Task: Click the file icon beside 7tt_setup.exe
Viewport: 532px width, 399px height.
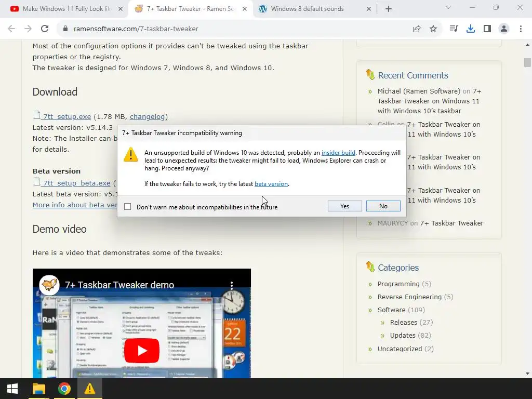Action: point(37,115)
